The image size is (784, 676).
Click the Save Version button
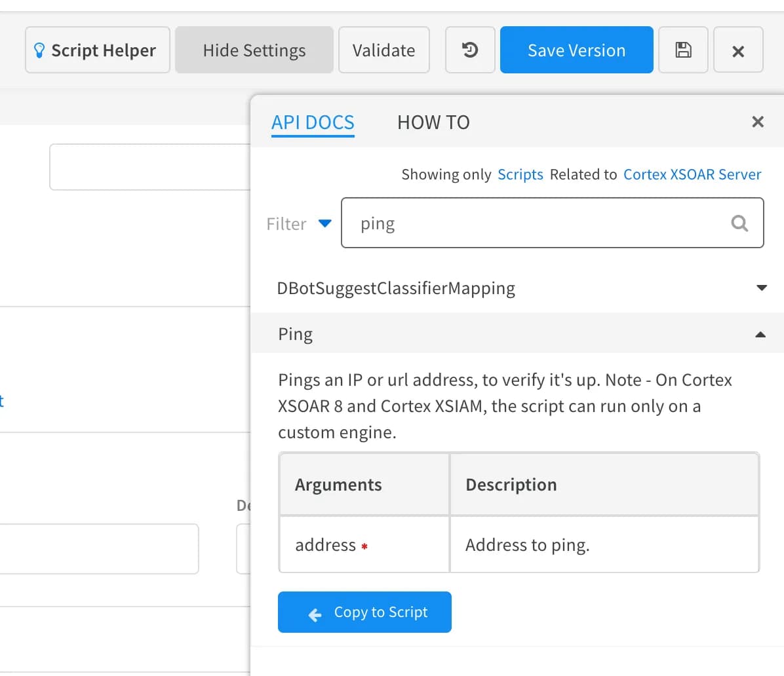[x=576, y=50]
